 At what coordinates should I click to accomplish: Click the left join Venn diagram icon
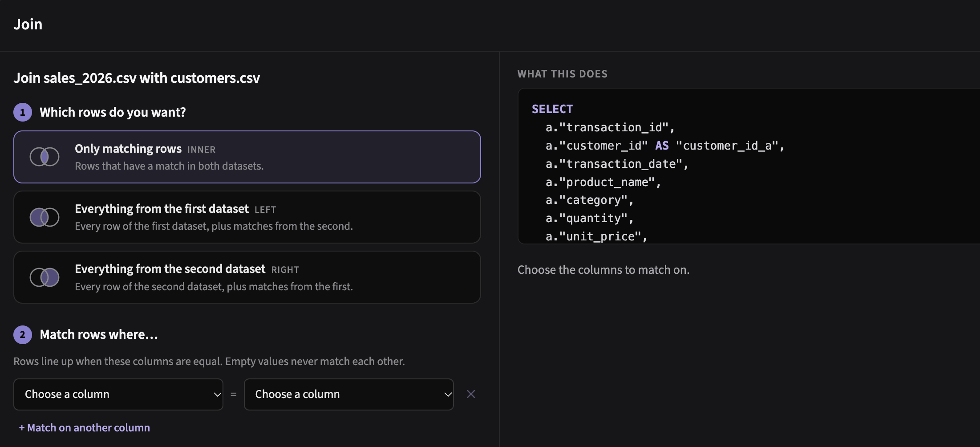[x=45, y=217]
